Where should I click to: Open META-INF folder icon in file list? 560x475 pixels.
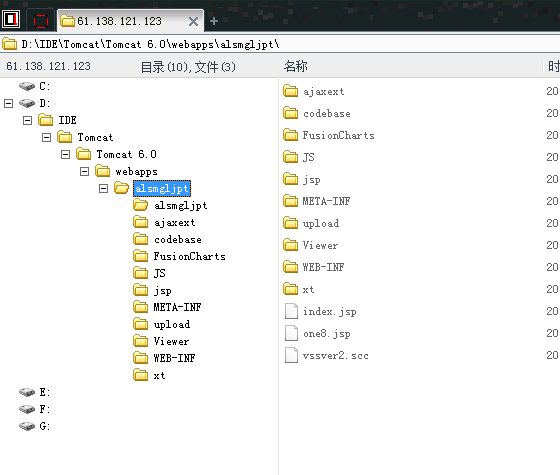pyautogui.click(x=291, y=201)
